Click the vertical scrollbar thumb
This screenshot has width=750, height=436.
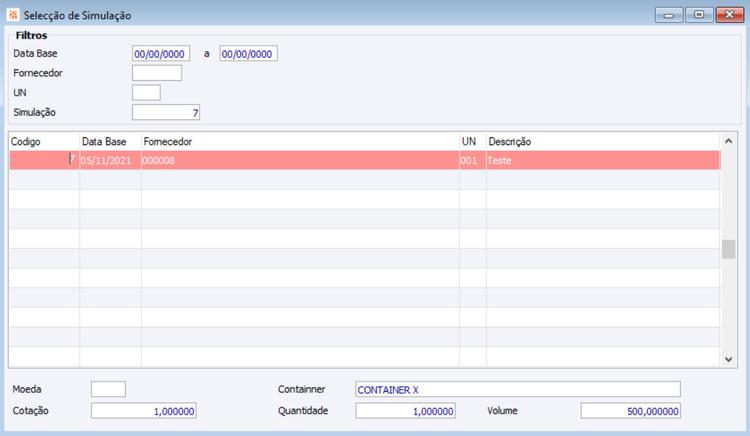728,249
